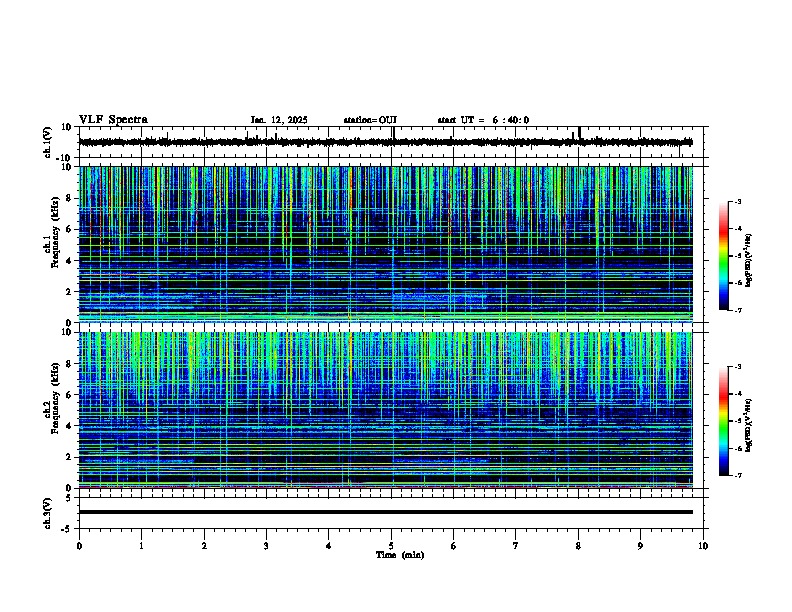Click the ch.1 voltage waveform trace
The image size is (792, 612).
click(385, 142)
